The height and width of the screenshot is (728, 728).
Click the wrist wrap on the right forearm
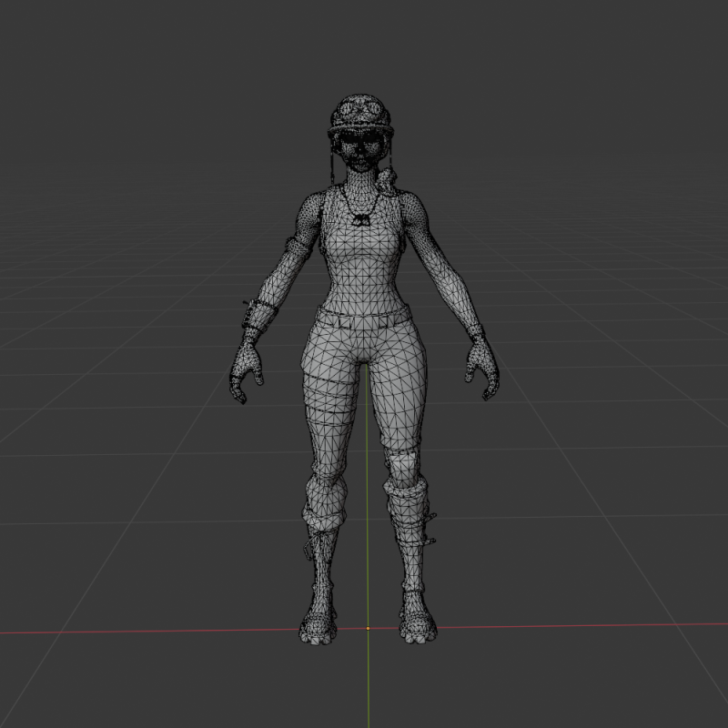point(260,314)
